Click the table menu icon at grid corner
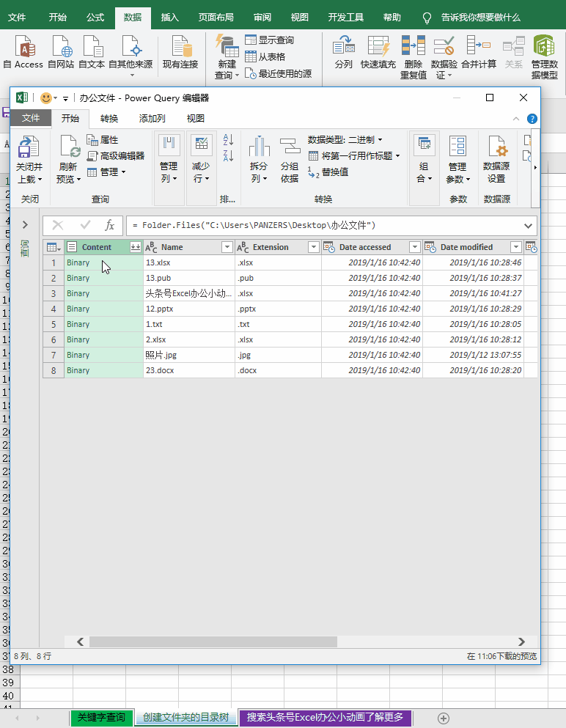This screenshot has width=566, height=728. (x=54, y=247)
